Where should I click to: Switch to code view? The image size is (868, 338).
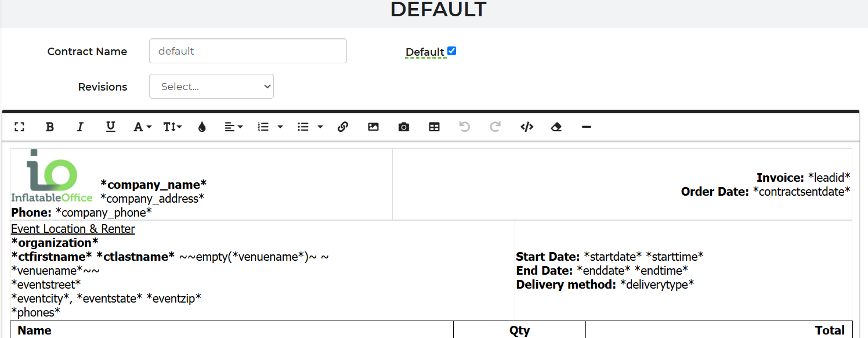tap(527, 127)
